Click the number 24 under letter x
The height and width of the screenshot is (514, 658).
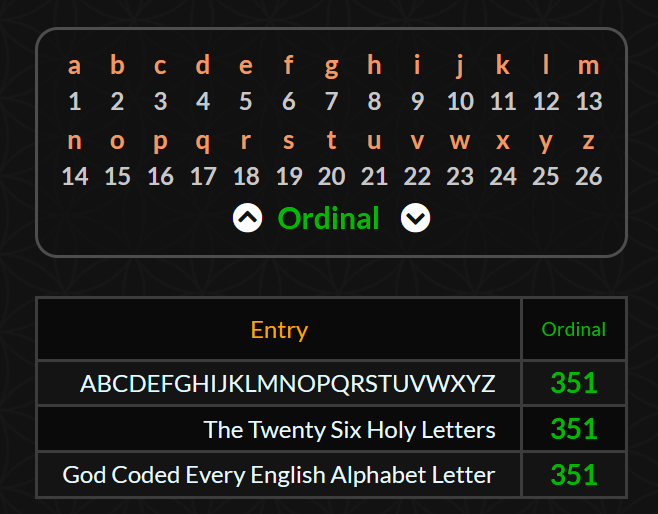503,176
